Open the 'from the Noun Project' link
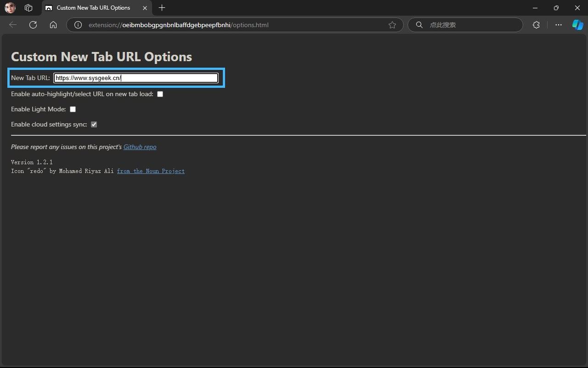This screenshot has width=588, height=368. tap(151, 171)
